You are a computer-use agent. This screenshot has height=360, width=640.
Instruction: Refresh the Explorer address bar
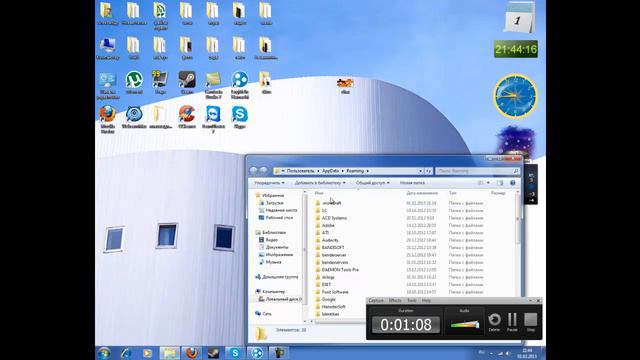[428, 171]
